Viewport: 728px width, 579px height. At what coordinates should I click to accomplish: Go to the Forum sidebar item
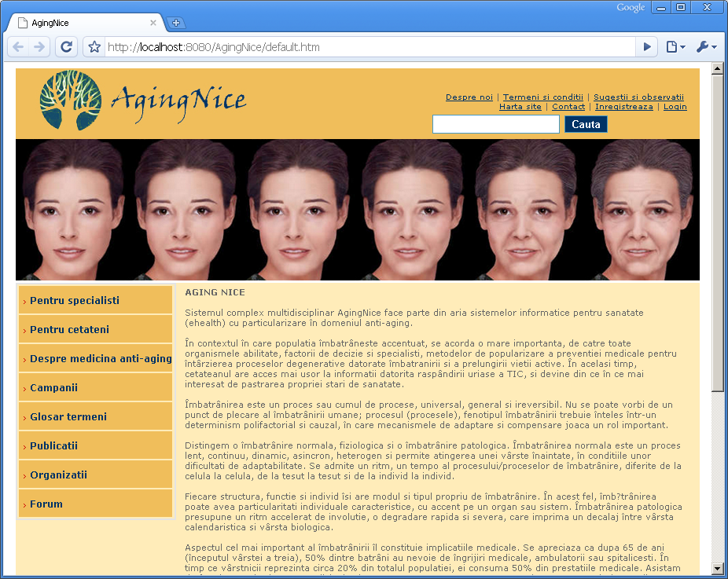pos(46,504)
